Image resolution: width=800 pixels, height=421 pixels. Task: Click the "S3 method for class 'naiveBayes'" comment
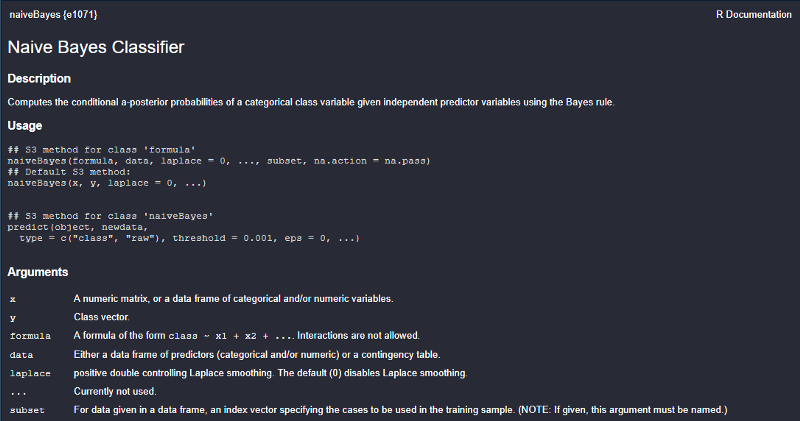coord(110,216)
